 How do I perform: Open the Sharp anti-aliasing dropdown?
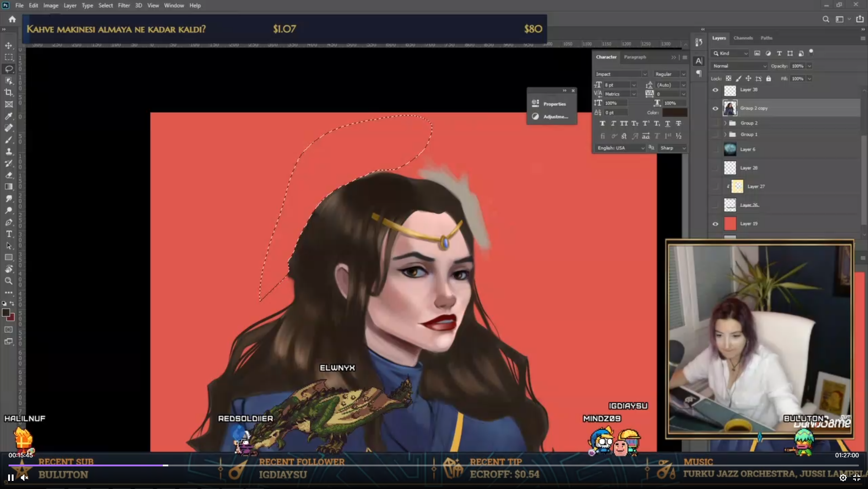click(672, 148)
